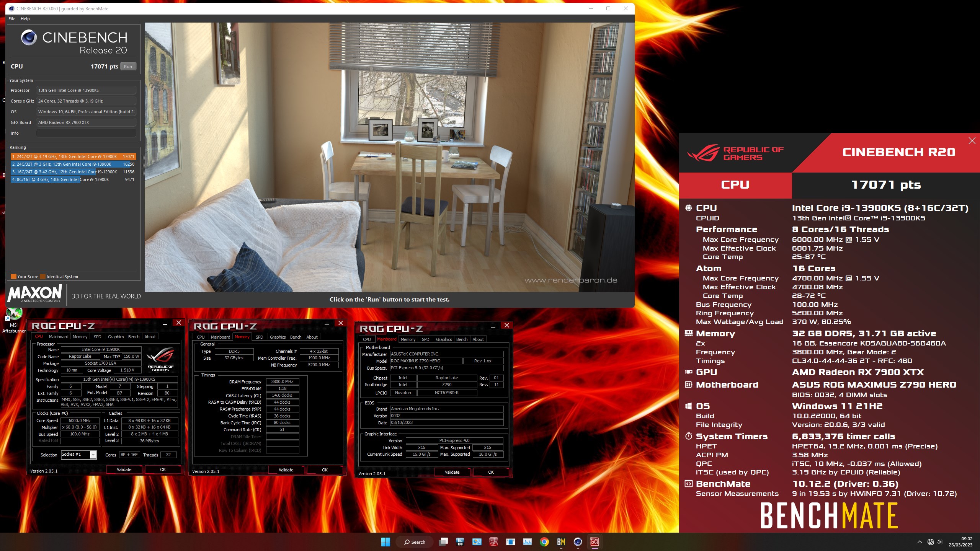This screenshot has height=551, width=980.
Task: Click Validate in the Memory CPU-Z window
Action: tap(286, 470)
